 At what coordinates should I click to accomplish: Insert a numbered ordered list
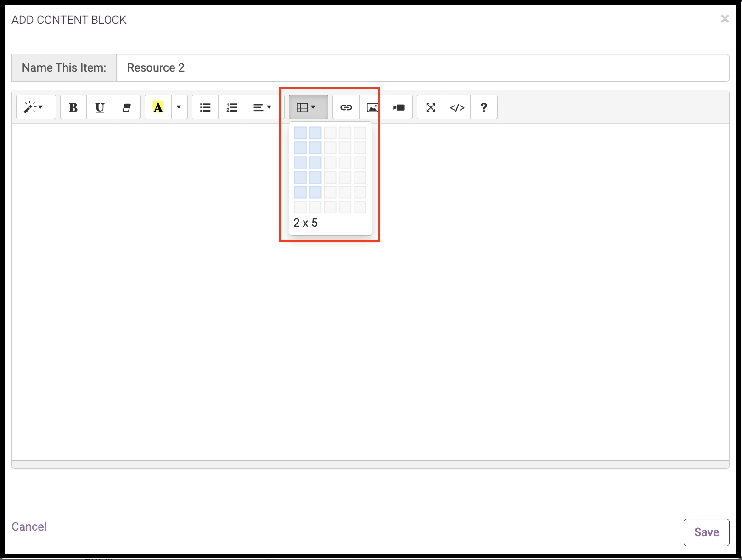tap(232, 107)
